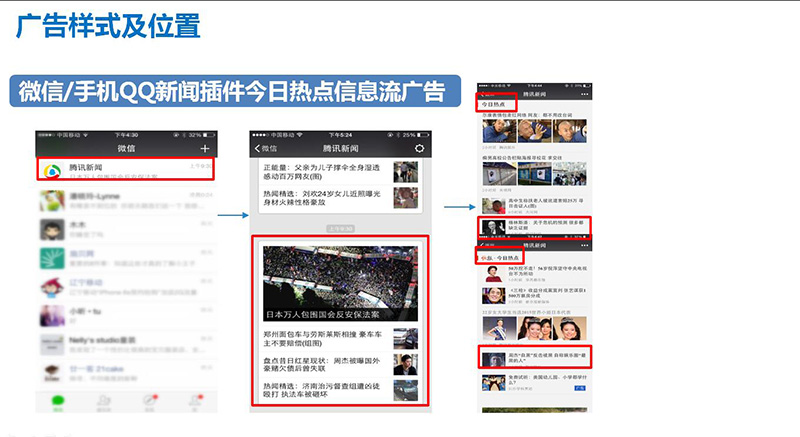Screen dimensions: 800x437
Task: Click the 腾讯新闻 title in middle phone header
Action: click(x=340, y=148)
